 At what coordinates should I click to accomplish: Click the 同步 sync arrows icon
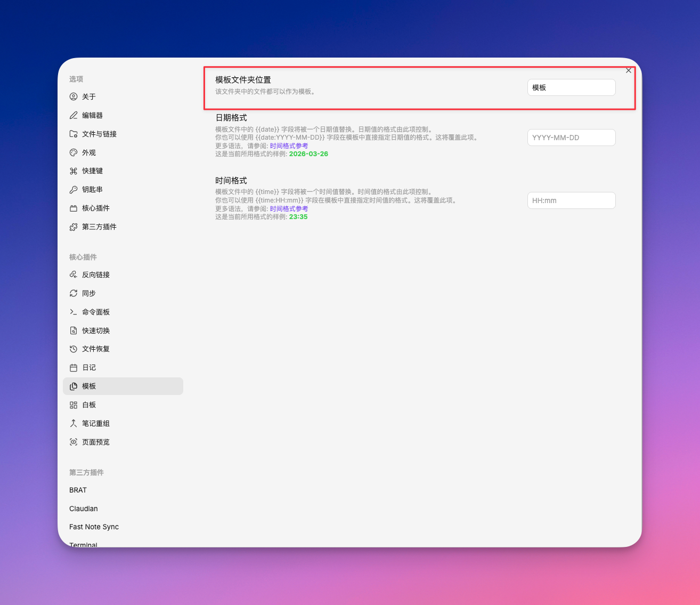pyautogui.click(x=74, y=293)
